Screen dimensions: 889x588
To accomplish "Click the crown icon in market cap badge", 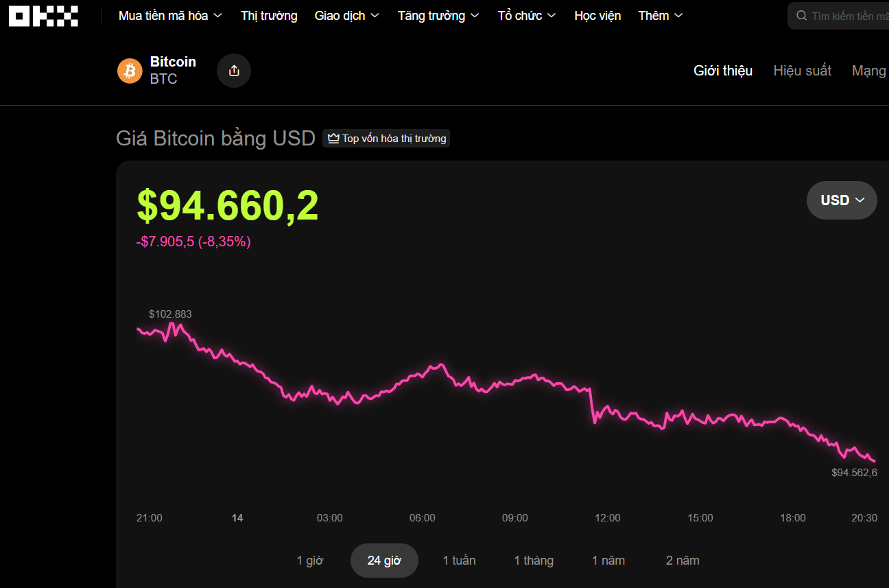I will pos(333,139).
